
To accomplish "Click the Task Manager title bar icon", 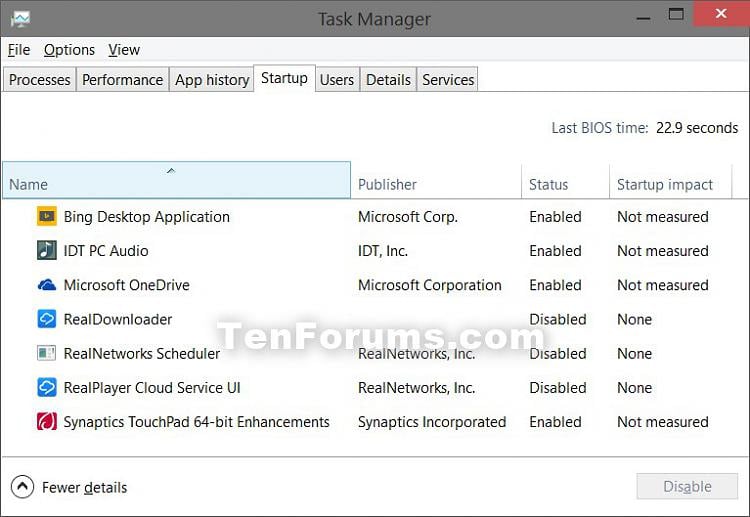I will (21, 19).
